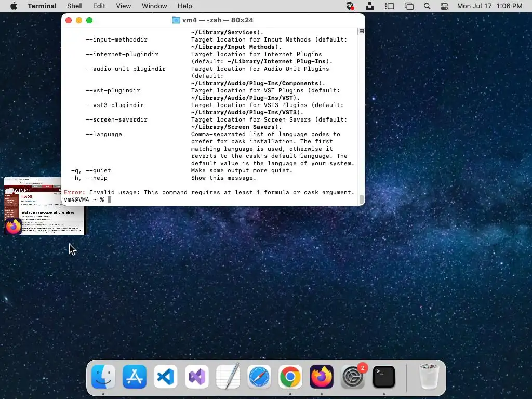Launch TextEdit from the Dock
The image size is (532, 399).
(x=228, y=377)
